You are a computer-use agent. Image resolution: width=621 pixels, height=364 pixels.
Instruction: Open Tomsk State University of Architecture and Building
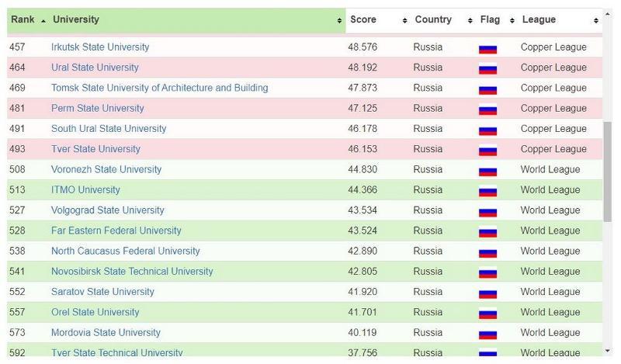159,88
